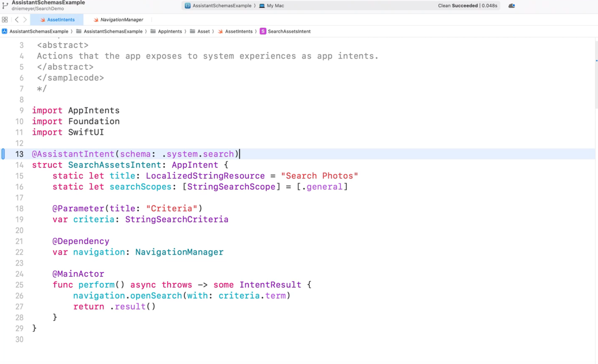The width and height of the screenshot is (598, 364).
Task: Click the IntentResult return type
Action: (270, 284)
